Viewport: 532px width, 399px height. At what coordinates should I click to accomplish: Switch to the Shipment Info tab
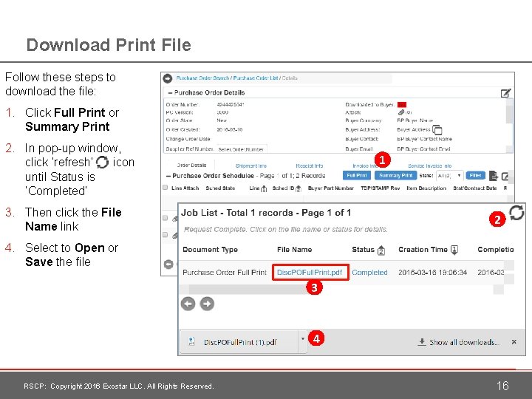click(x=251, y=166)
